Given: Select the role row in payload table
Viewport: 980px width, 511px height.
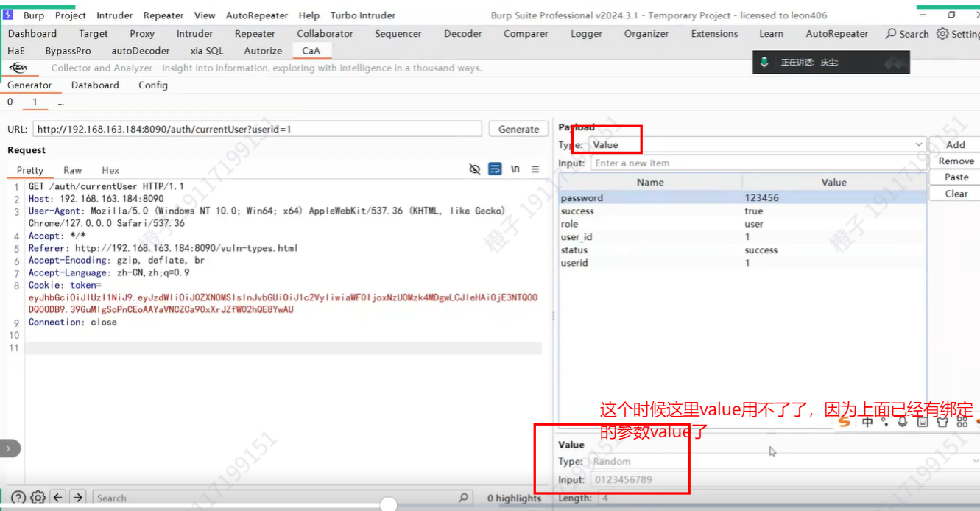Looking at the screenshot, I should pyautogui.click(x=742, y=224).
